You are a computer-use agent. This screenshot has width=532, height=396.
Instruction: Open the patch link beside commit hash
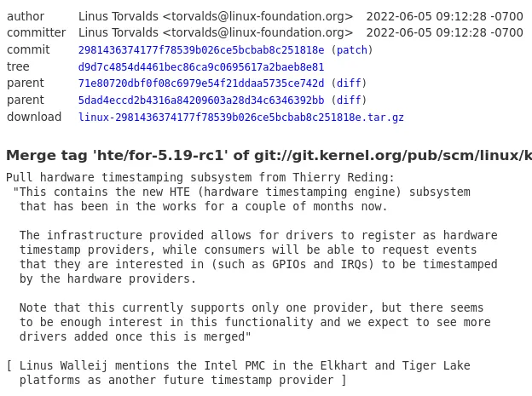click(352, 50)
